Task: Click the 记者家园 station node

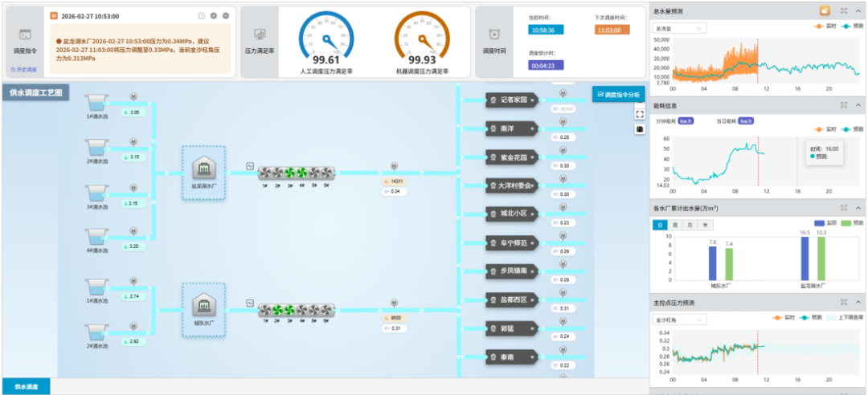Action: [x=511, y=100]
